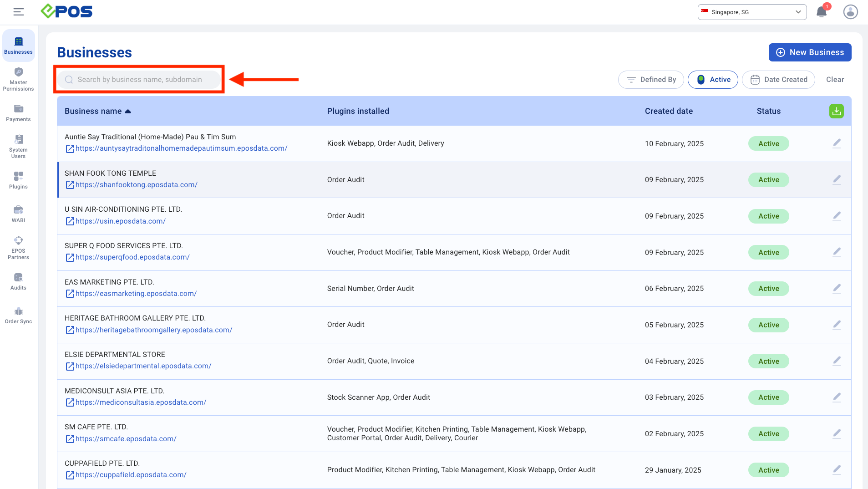Screen dimensions: 868x489
Task: Edit SUPER Q FOOD SERVICES row
Action: pyautogui.click(x=837, y=252)
